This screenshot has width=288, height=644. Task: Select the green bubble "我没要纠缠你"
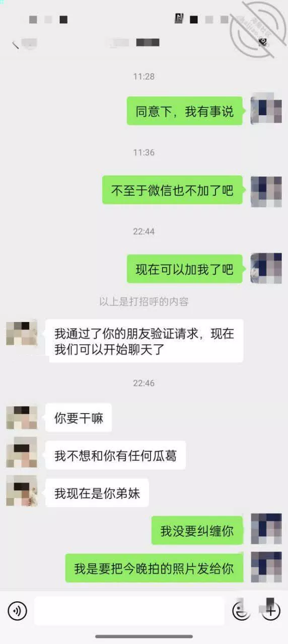click(197, 530)
